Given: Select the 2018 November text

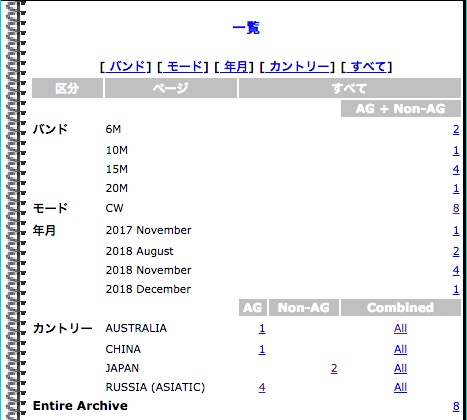Looking at the screenshot, I should coord(148,270).
